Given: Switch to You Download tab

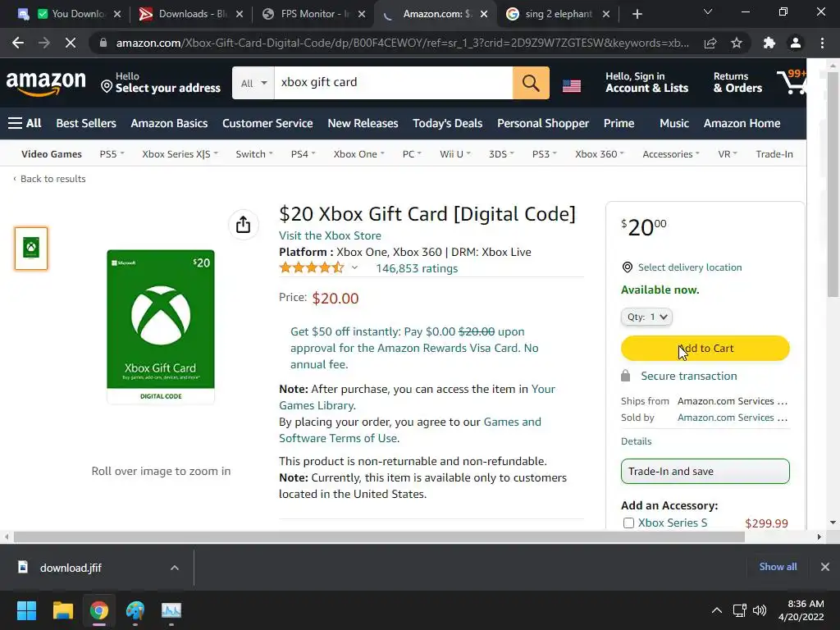Looking at the screenshot, I should coord(70,14).
